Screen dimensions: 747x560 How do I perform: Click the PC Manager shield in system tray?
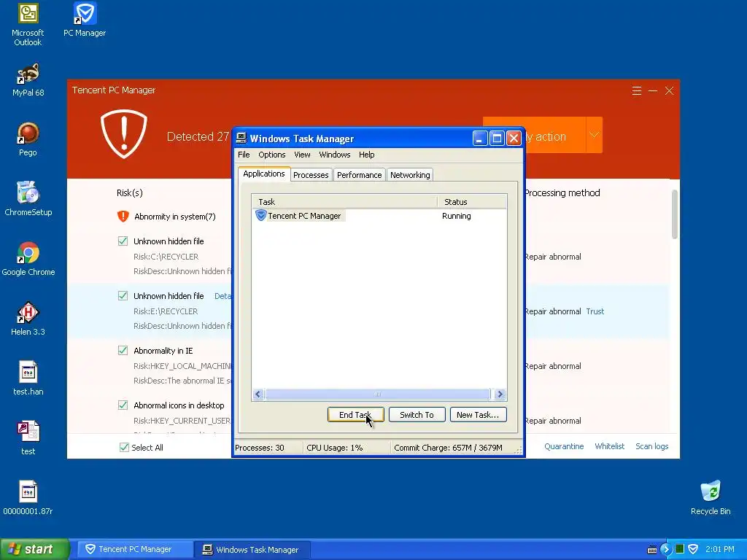693,549
